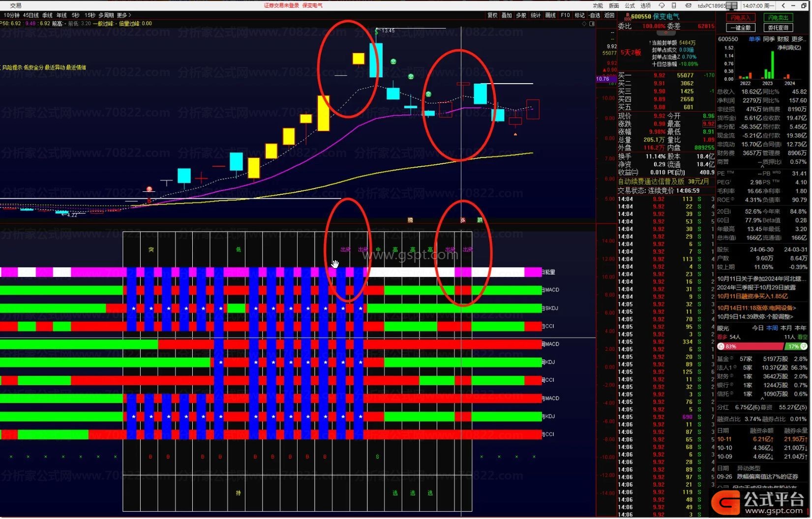Open news 10月9日14:39跌停:个股调整
The height and width of the screenshot is (519, 812).
pos(755,317)
